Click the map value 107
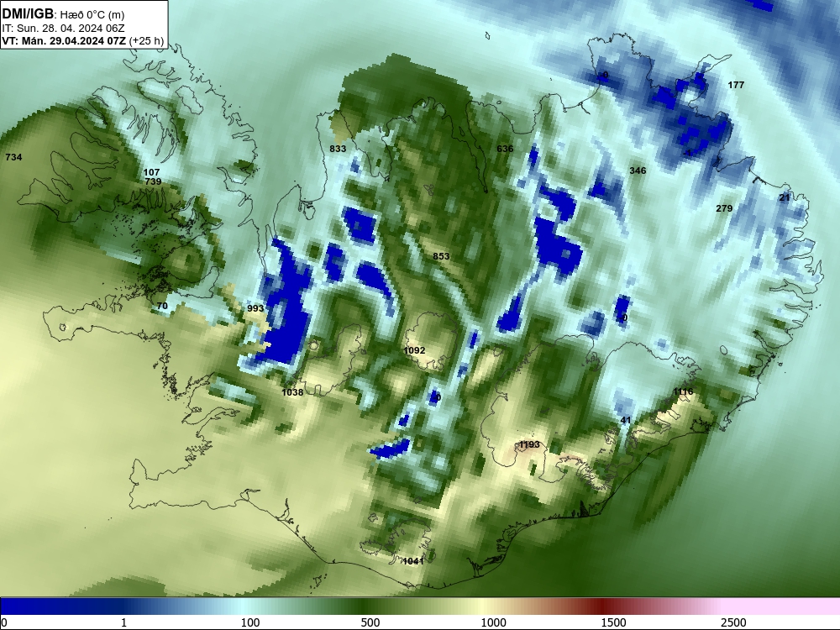Screen dimensions: 840x630 [151, 172]
